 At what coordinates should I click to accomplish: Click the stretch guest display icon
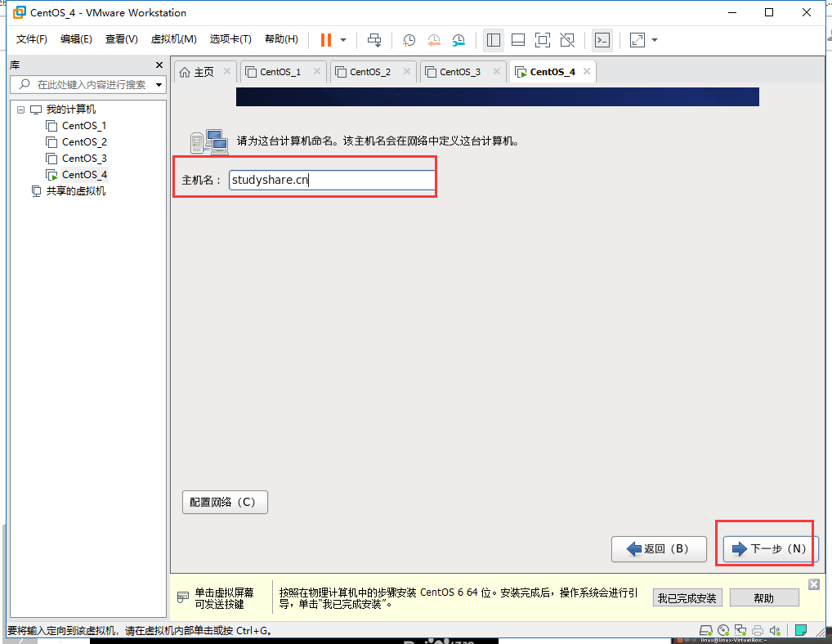[637, 40]
